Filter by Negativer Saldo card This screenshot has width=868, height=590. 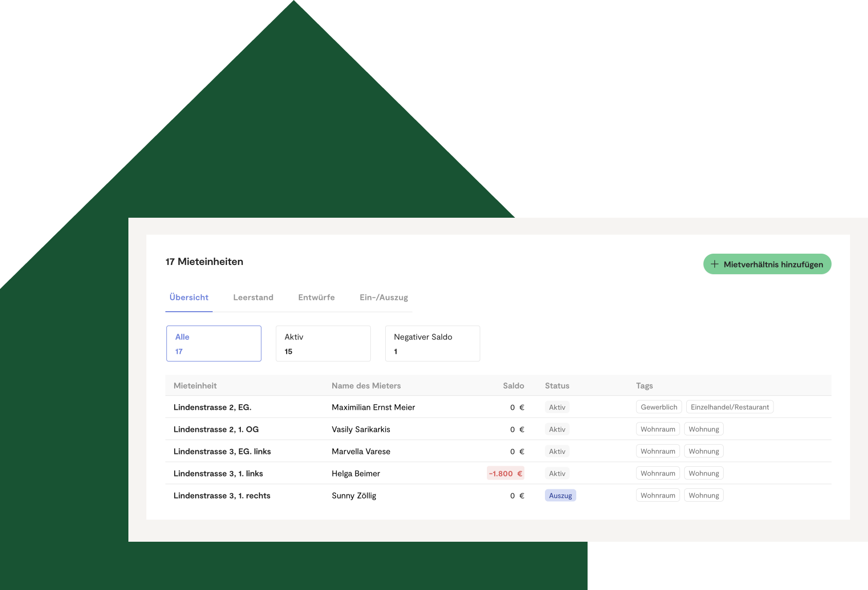432,344
